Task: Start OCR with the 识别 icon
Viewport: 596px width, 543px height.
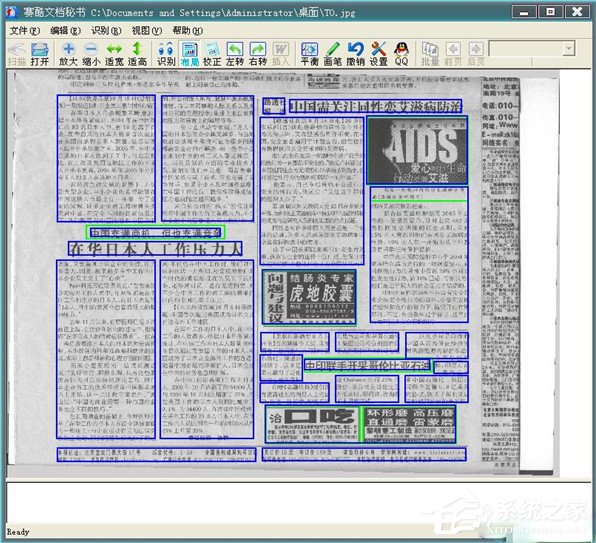Action: click(x=166, y=54)
